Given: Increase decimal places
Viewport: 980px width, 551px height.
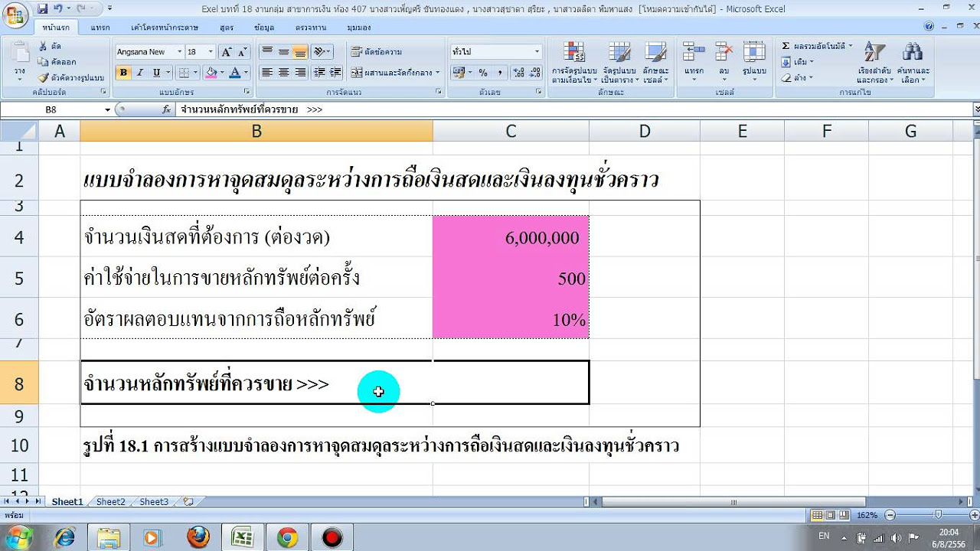Looking at the screenshot, I should coord(518,73).
